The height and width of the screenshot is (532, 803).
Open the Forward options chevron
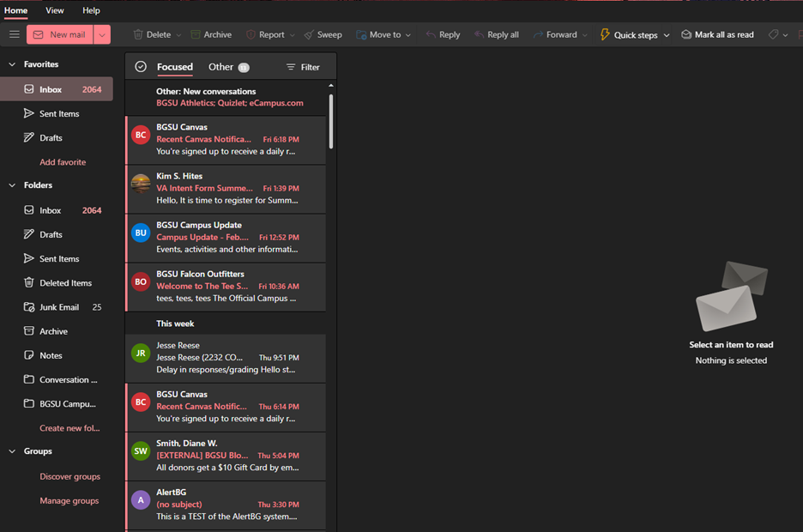click(x=584, y=35)
